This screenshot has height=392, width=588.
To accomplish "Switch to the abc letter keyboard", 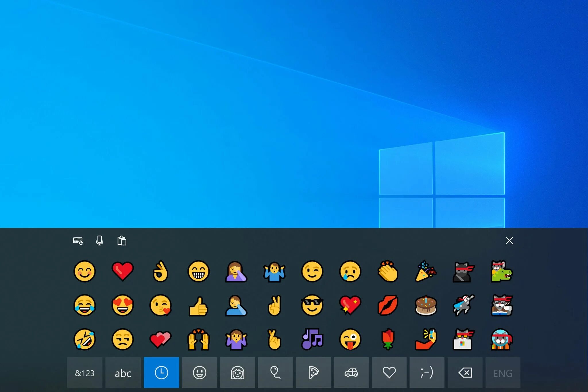I will point(123,373).
